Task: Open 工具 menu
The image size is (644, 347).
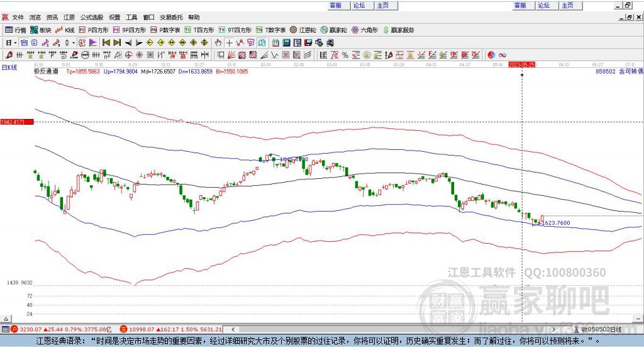Action: click(131, 17)
